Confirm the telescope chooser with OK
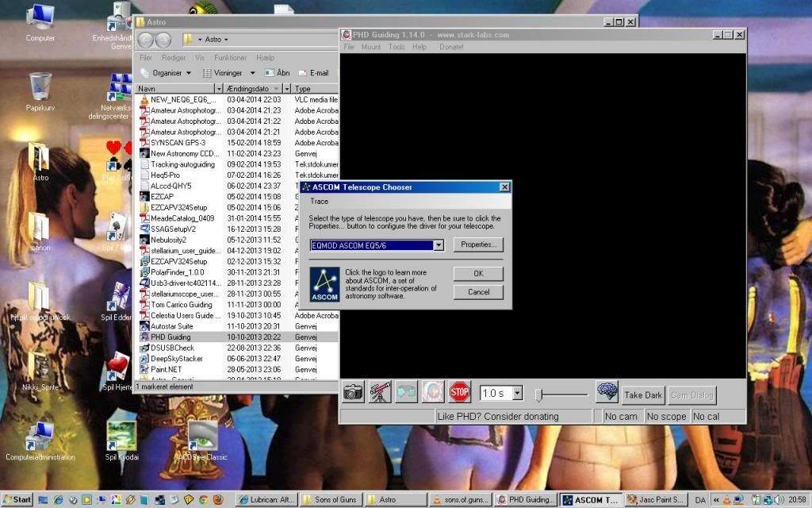812x508 pixels. click(x=478, y=273)
